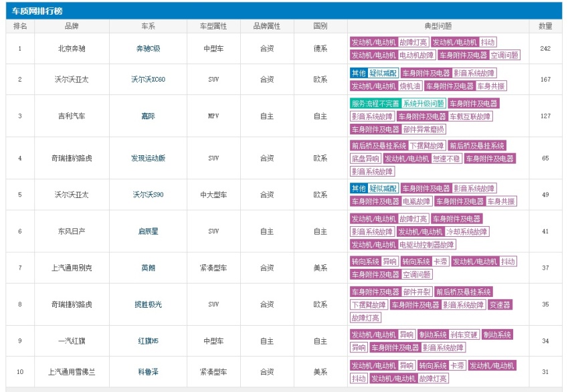
Task: Click the 数量 column header
Action: (x=545, y=26)
